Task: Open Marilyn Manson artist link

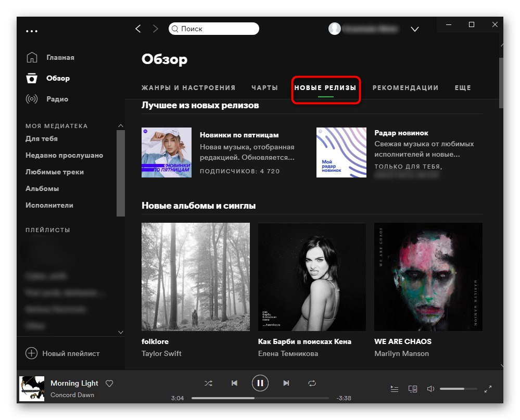Action: click(402, 354)
